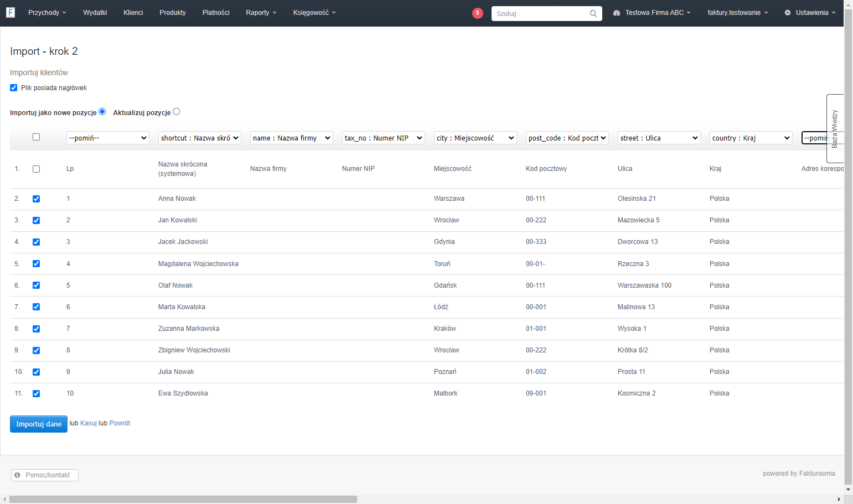This screenshot has height=504, width=853.
Task: Check the header row 'Lp' checkbox
Action: pos(37,169)
